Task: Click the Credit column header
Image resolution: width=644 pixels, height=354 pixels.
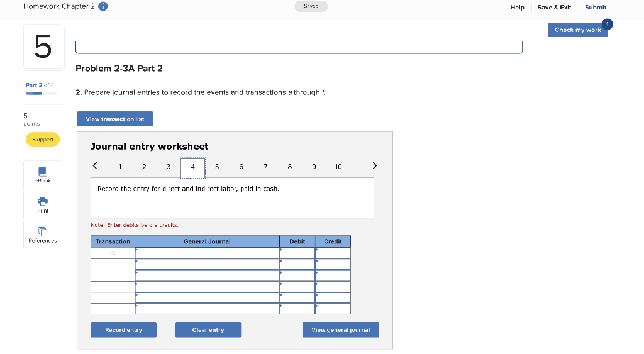Action: click(333, 241)
